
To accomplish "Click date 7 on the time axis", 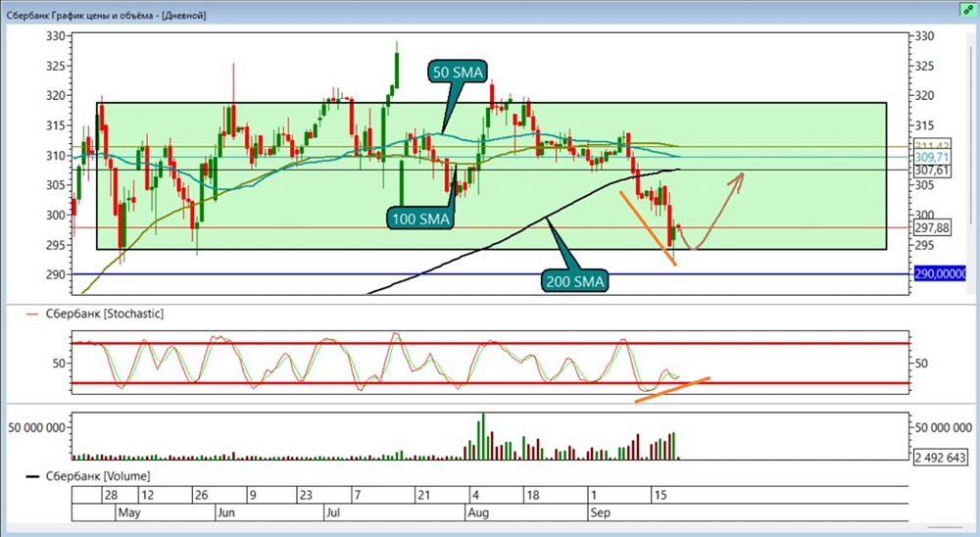I will pyautogui.click(x=358, y=495).
